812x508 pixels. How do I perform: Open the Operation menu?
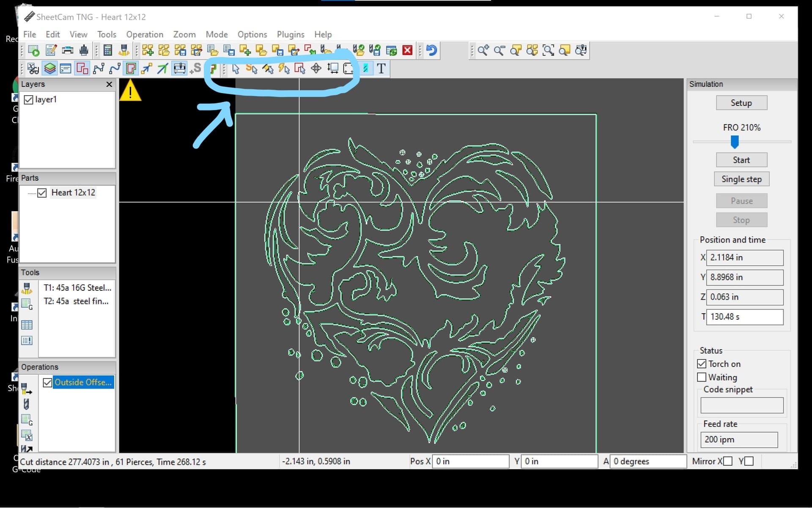coord(145,34)
